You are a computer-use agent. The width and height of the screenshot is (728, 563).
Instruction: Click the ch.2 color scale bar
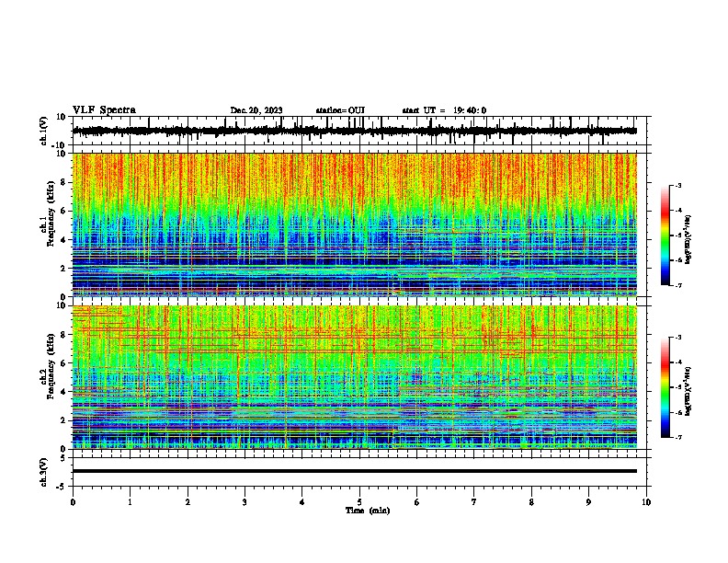(x=665, y=387)
